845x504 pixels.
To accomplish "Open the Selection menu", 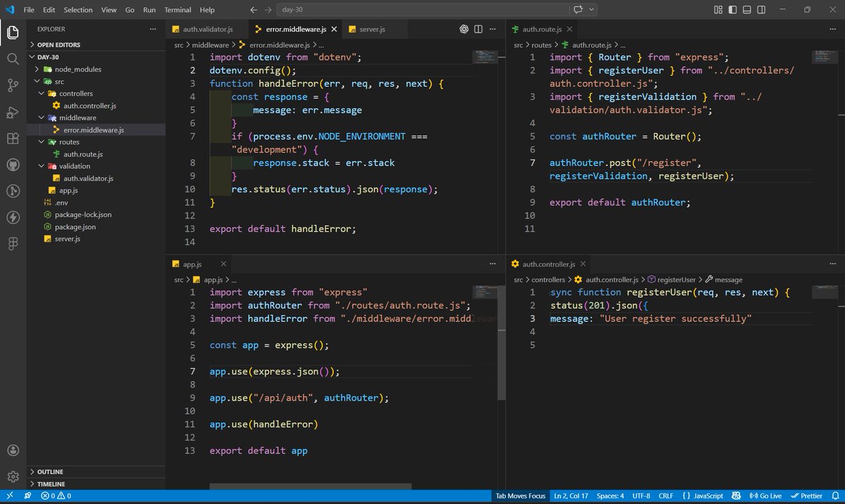I will coord(78,10).
